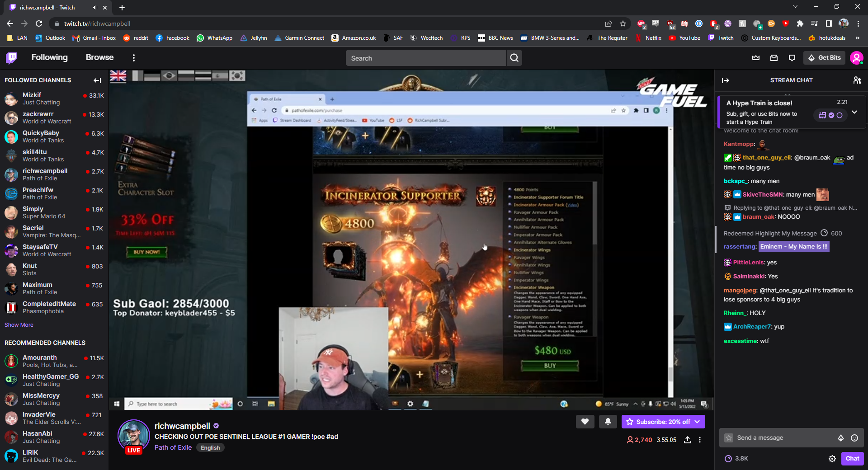Open the Netflix bookmark
Viewport: 868px width, 470px height.
tap(648, 38)
